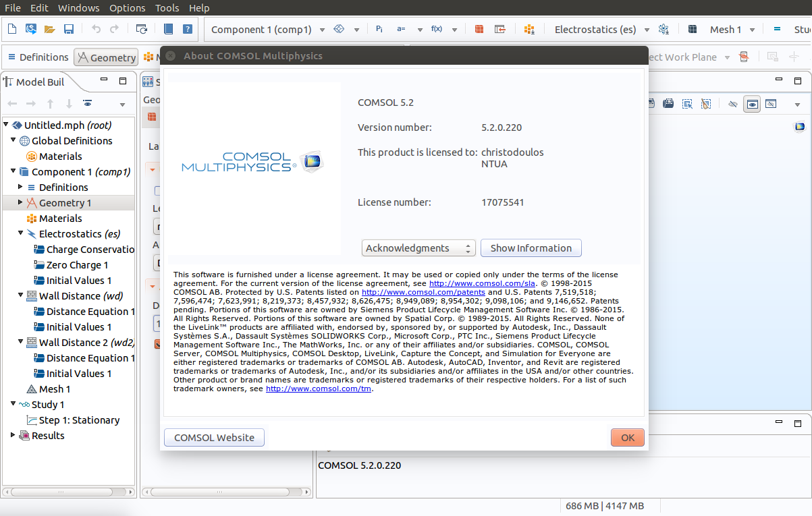
Task: Toggle the crossed-out window-eye view icon
Action: tap(771, 103)
